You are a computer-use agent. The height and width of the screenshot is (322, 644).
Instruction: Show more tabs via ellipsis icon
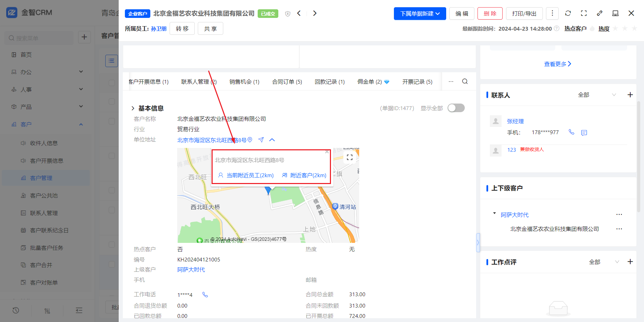pyautogui.click(x=451, y=82)
